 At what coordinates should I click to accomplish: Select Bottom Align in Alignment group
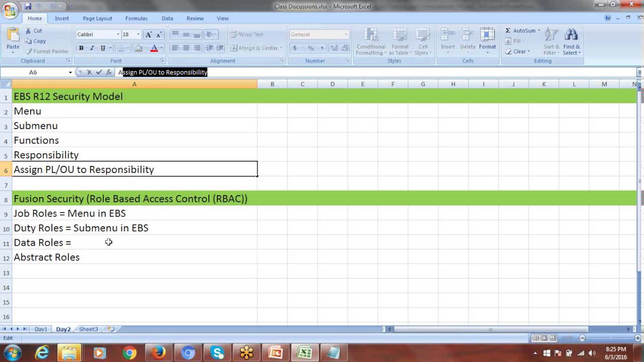[197, 34]
